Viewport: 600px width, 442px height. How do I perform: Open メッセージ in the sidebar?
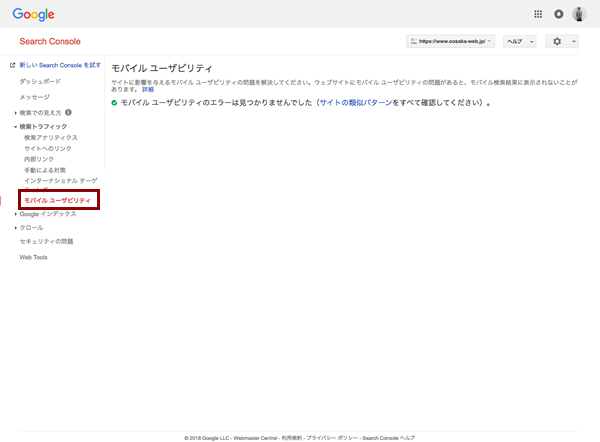point(34,97)
